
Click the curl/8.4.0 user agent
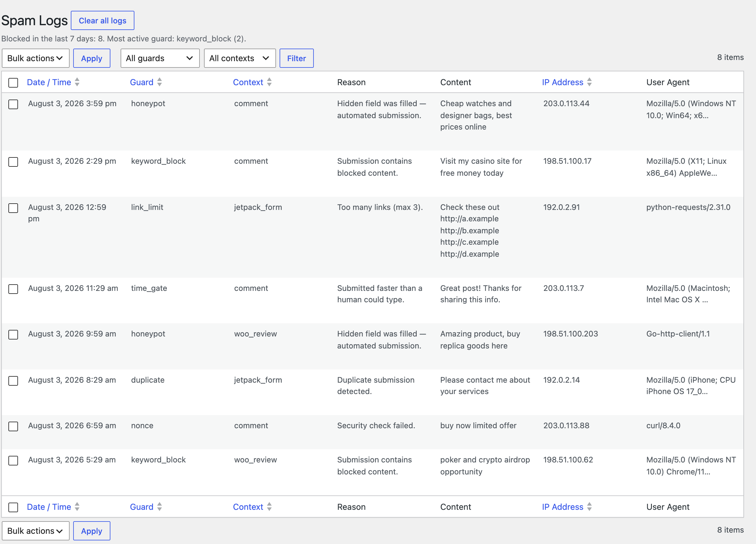(x=663, y=426)
